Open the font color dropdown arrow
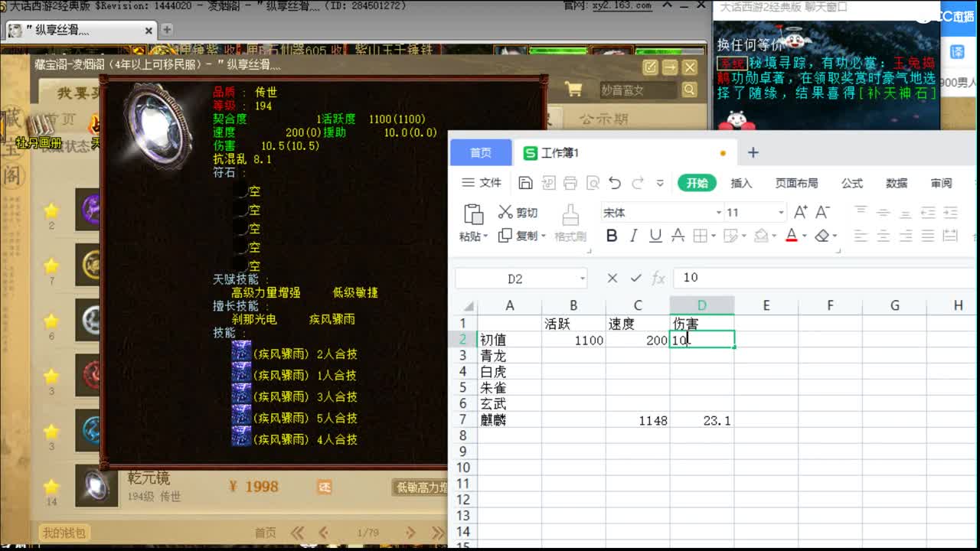This screenshot has height=551, width=980. (x=805, y=236)
